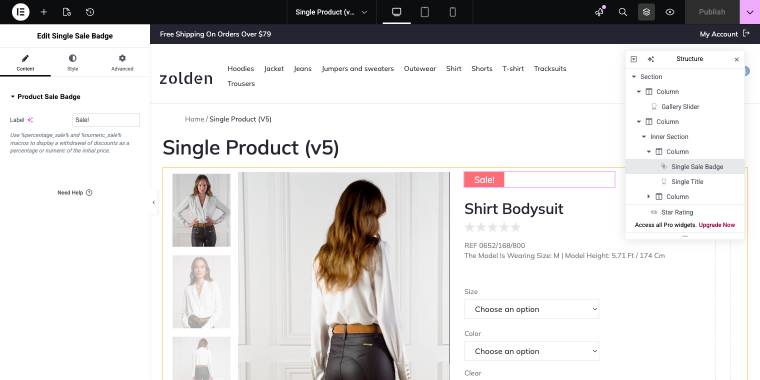
Task: Preview changes with the eye icon
Action: pos(670,12)
